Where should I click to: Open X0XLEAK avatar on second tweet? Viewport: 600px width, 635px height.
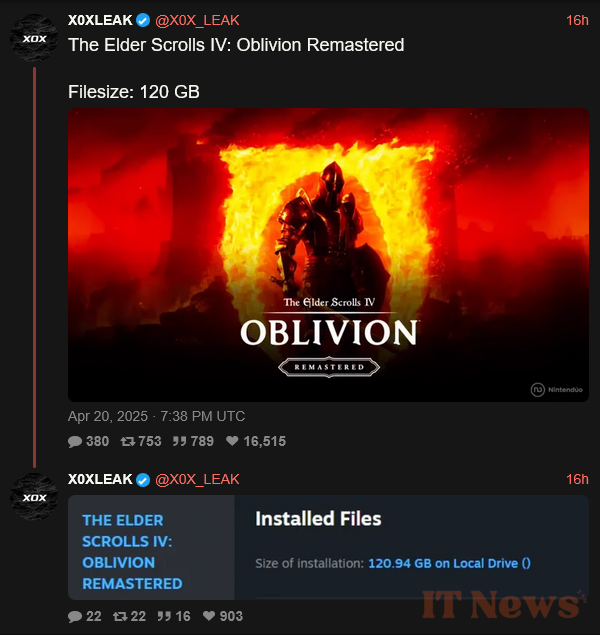click(34, 496)
